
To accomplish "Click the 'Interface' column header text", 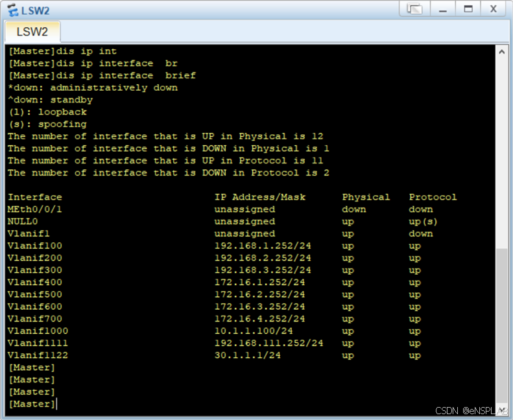I will [34, 197].
